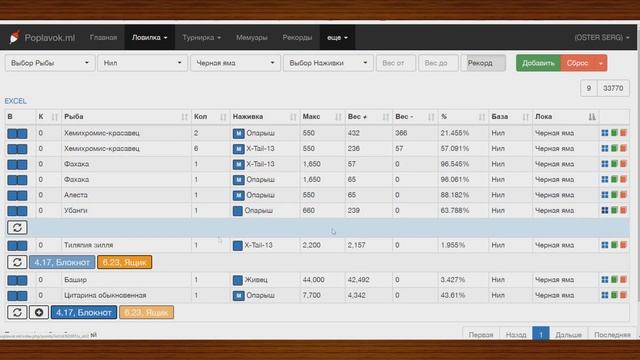
Task: Click refresh icon under the Тиляпия зилля row
Action: pos(17,262)
